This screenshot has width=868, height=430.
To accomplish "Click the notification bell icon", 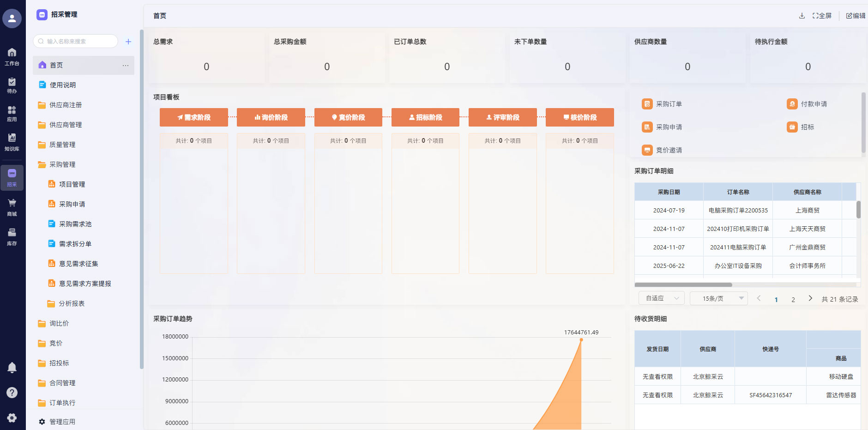I will coord(12,368).
